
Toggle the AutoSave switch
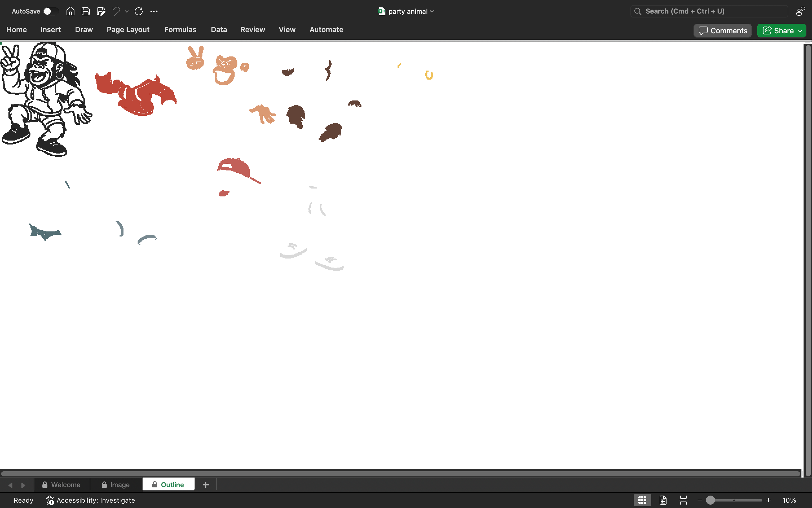[51, 11]
